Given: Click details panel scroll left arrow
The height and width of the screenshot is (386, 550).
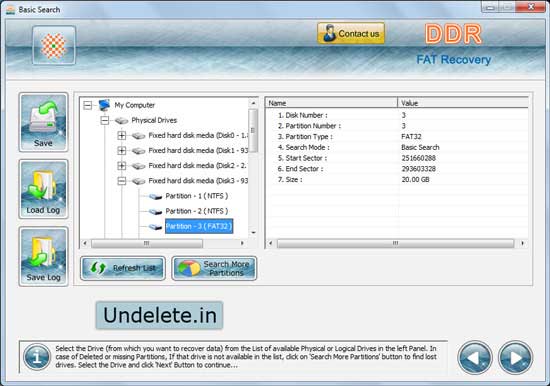Looking at the screenshot, I should 270,243.
